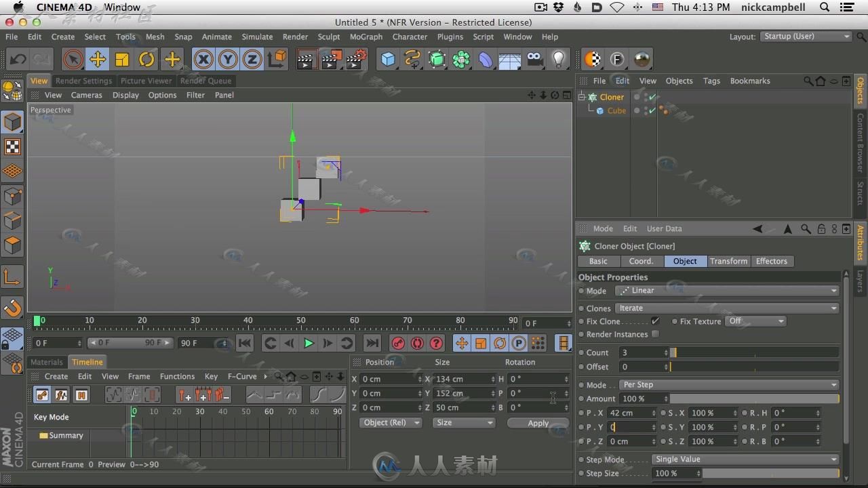Open Character menu
This screenshot has height=488, width=868.
point(410,37)
